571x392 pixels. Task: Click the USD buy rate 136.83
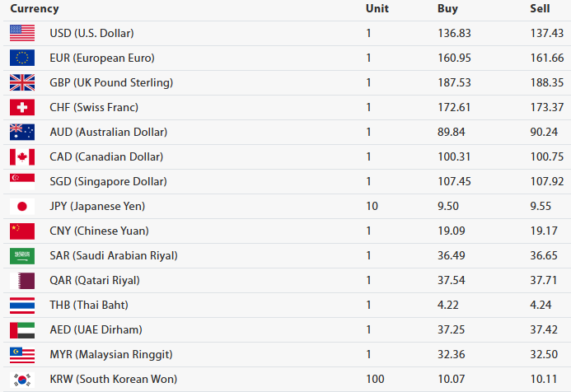point(454,33)
